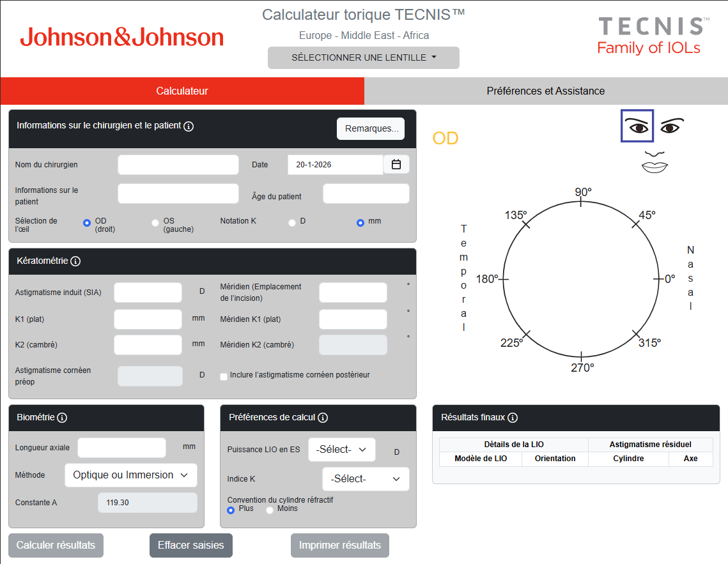The image size is (728, 564).
Task: Click info icon beside surgeon and patient information
Action: click(189, 126)
